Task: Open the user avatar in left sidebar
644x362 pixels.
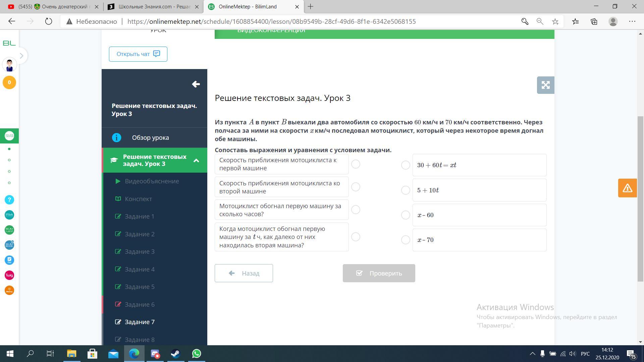Action: click(x=9, y=65)
